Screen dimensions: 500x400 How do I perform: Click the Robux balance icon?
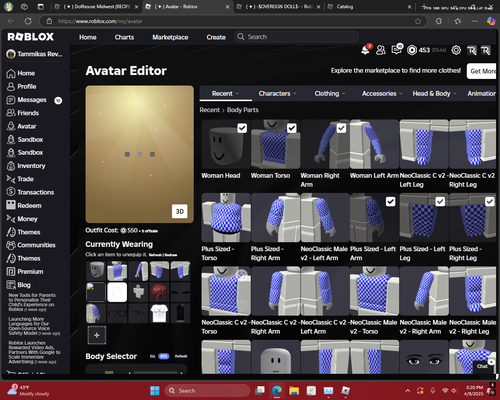(412, 50)
